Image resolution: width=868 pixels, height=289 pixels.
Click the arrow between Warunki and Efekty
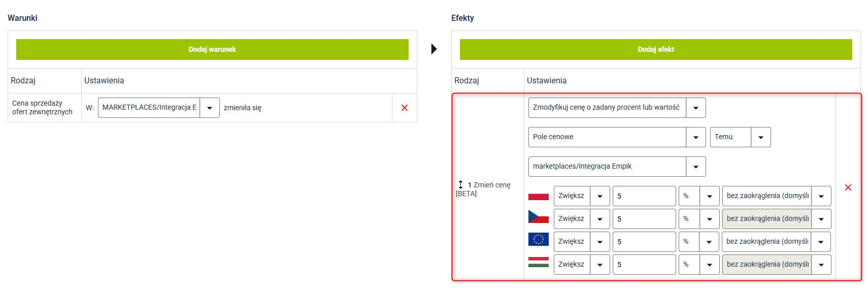click(434, 49)
